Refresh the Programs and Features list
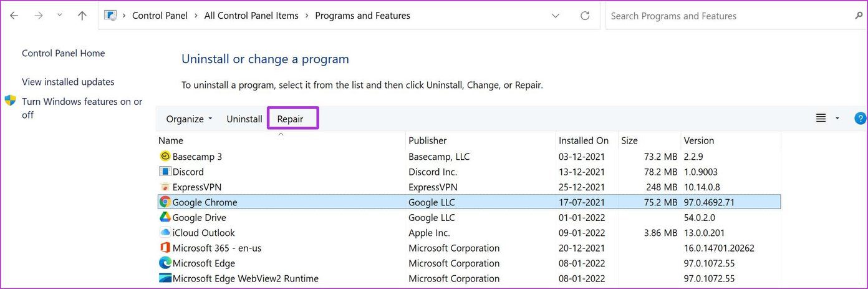 coord(585,16)
